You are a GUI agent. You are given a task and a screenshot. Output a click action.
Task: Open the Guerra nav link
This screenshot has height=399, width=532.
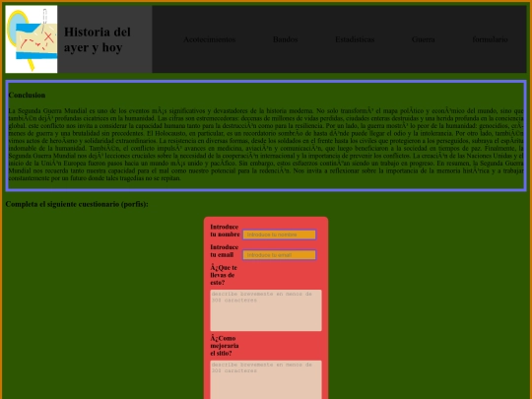[423, 39]
